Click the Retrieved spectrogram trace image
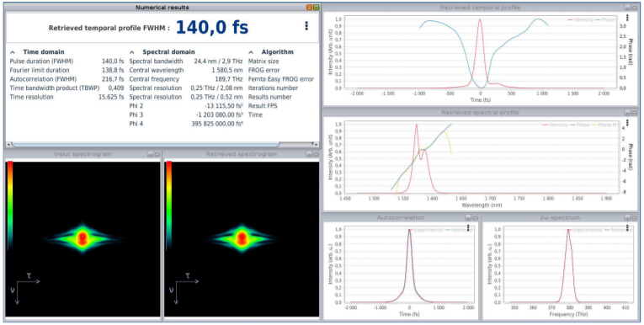 coord(242,238)
